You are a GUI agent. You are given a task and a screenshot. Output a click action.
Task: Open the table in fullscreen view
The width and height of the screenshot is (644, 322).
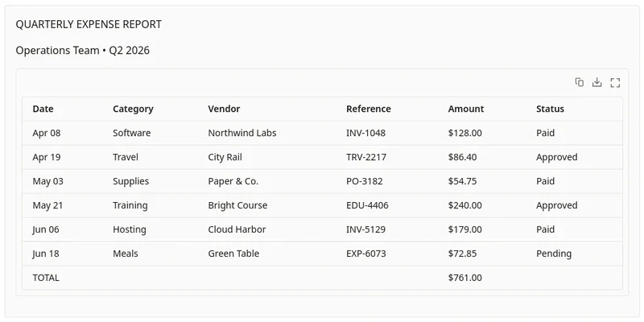(x=615, y=83)
